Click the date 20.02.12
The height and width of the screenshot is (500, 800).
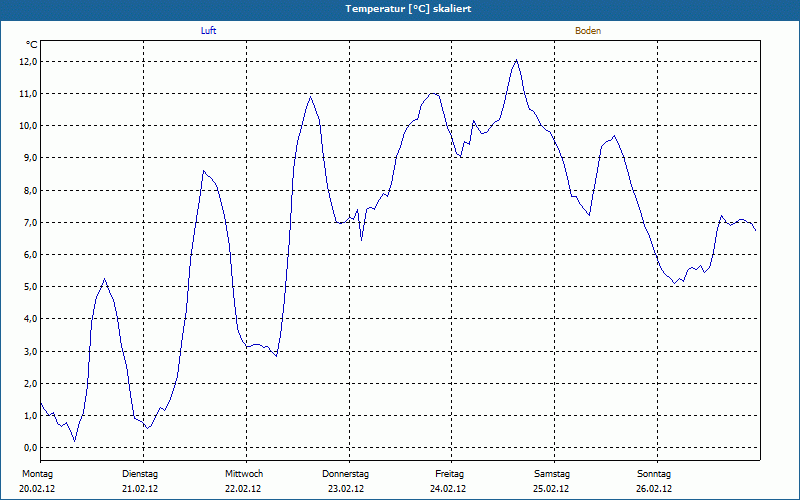coord(37,489)
